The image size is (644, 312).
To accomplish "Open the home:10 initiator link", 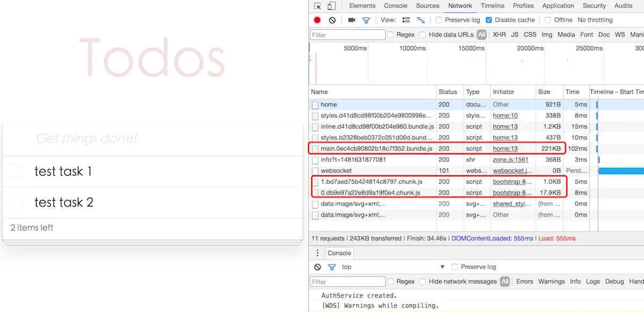I will (x=506, y=116).
